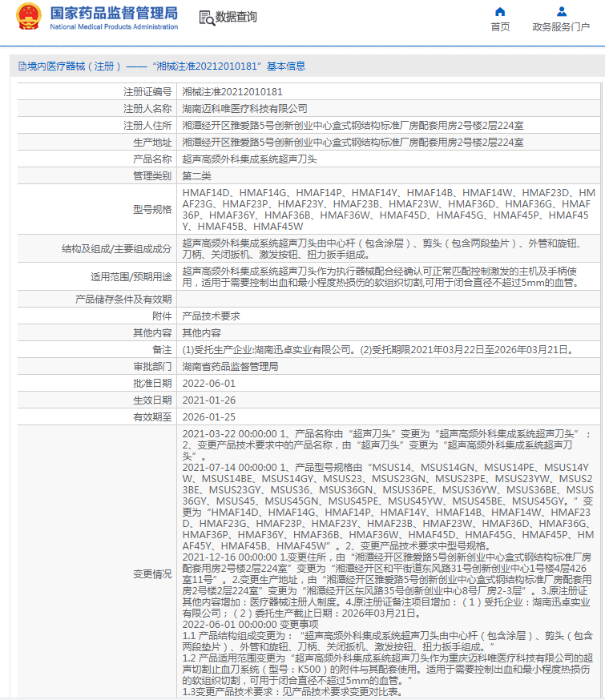Open 产品技术要求 attachment link

tap(212, 316)
